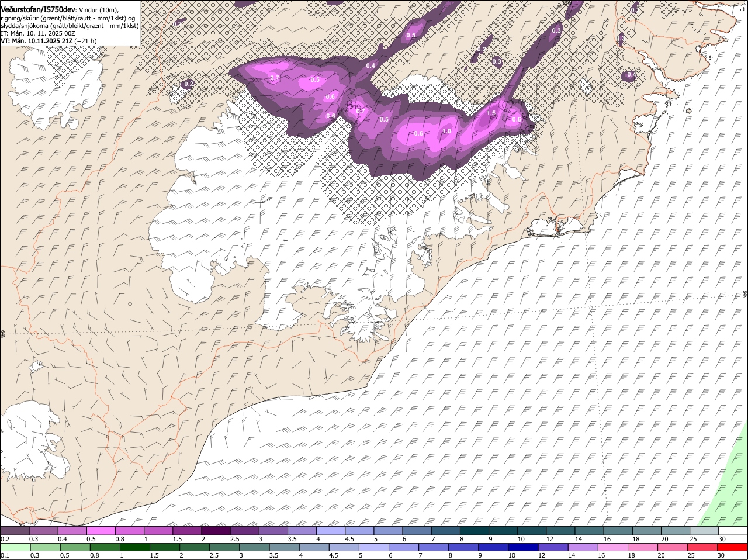Select rain legend swatch between 9 and 10

click(494, 547)
